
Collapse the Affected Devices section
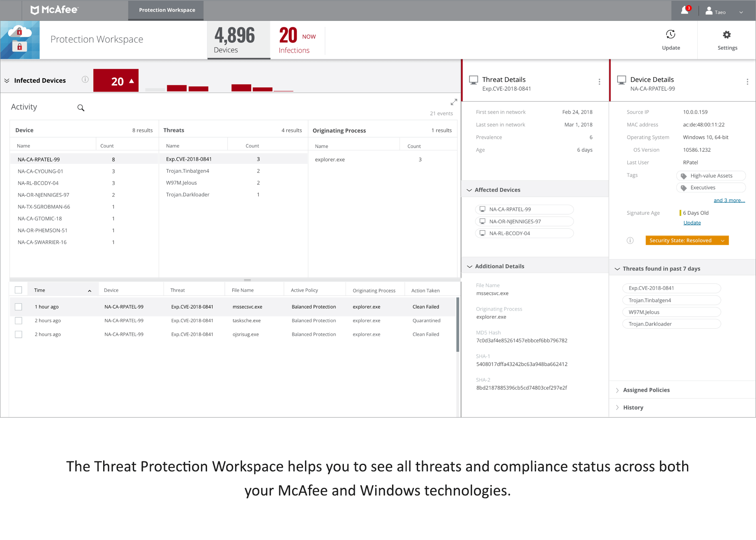tap(469, 190)
